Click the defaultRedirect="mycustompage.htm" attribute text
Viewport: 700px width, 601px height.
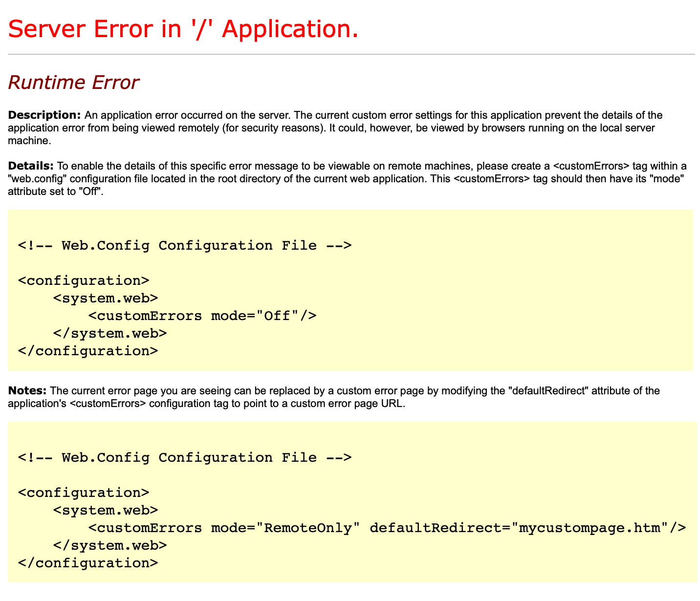(519, 528)
